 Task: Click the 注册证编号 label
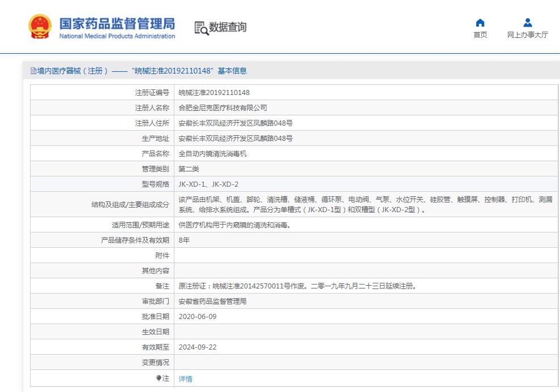click(152, 93)
